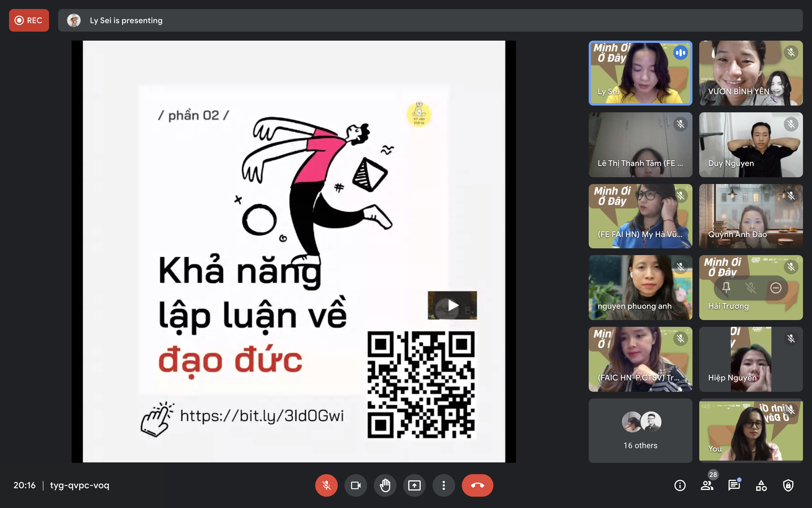Viewport: 812px width, 508px height.
Task: Click the QR code in the presented slide
Action: coord(421,385)
